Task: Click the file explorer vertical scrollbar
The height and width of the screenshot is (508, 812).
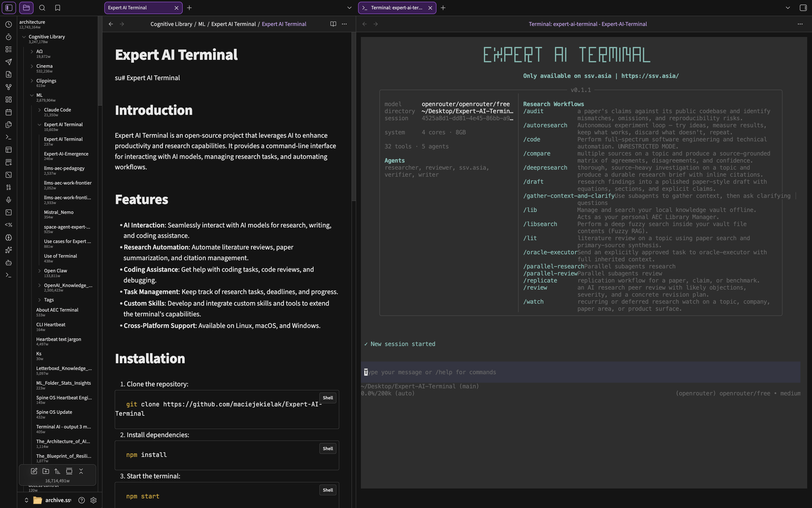Action: 100,61
